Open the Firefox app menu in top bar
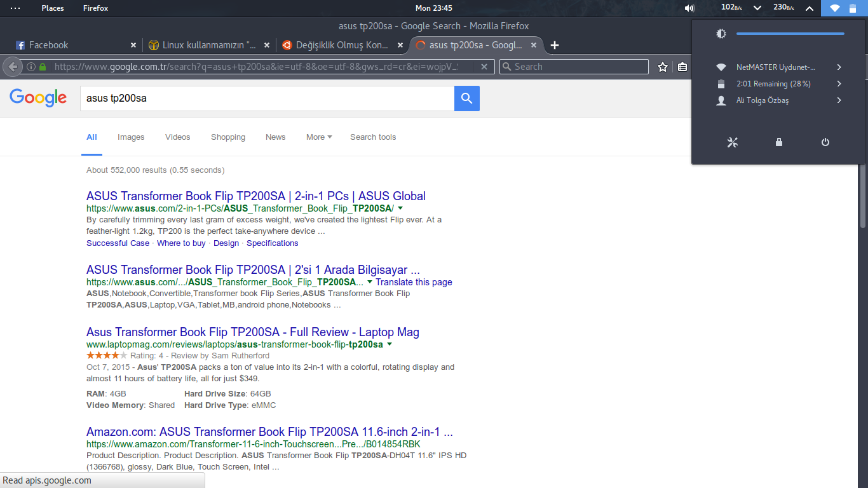The width and height of the screenshot is (868, 488). tap(95, 8)
